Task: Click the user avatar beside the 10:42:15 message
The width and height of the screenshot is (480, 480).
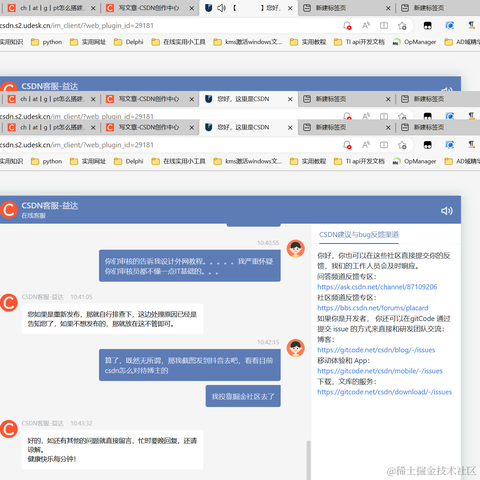Action: click(296, 348)
